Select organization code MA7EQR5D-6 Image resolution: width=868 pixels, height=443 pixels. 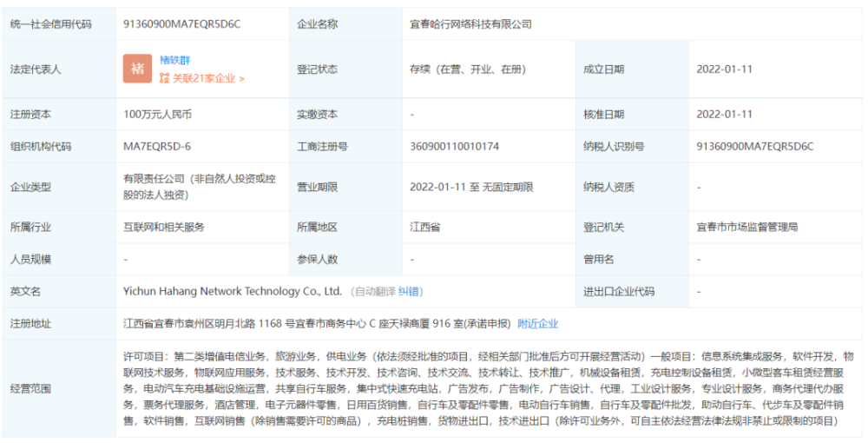click(157, 147)
